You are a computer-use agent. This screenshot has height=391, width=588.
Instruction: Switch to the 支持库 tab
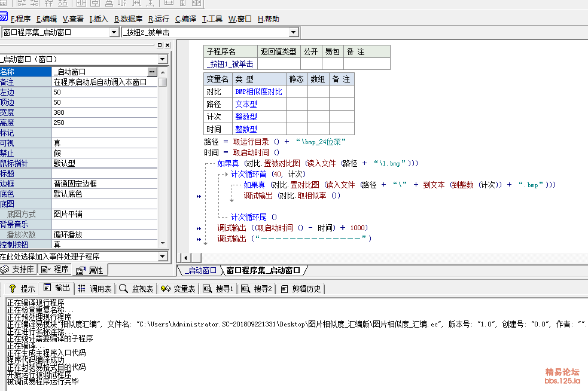(x=17, y=269)
